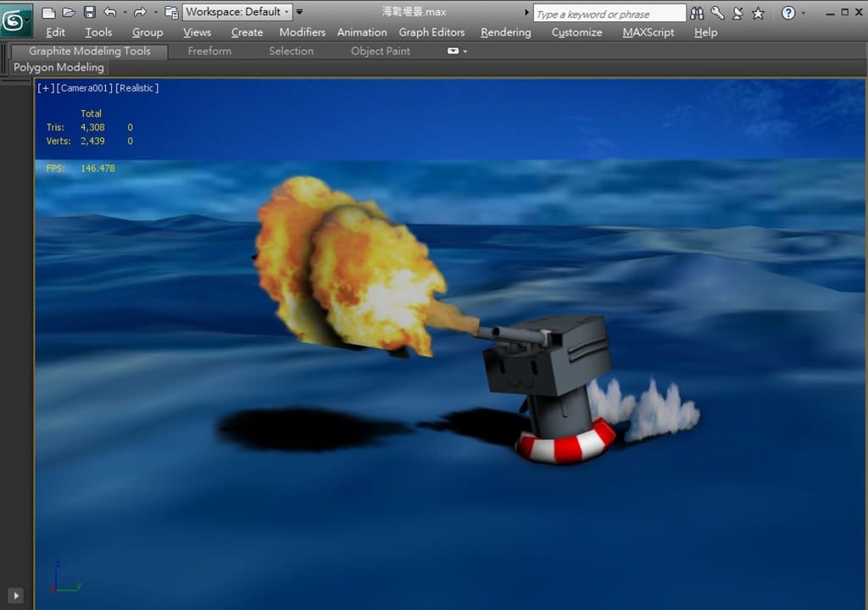Screen dimensions: 868x610
Task: Redo the action with the Redo arrow
Action: [x=140, y=13]
